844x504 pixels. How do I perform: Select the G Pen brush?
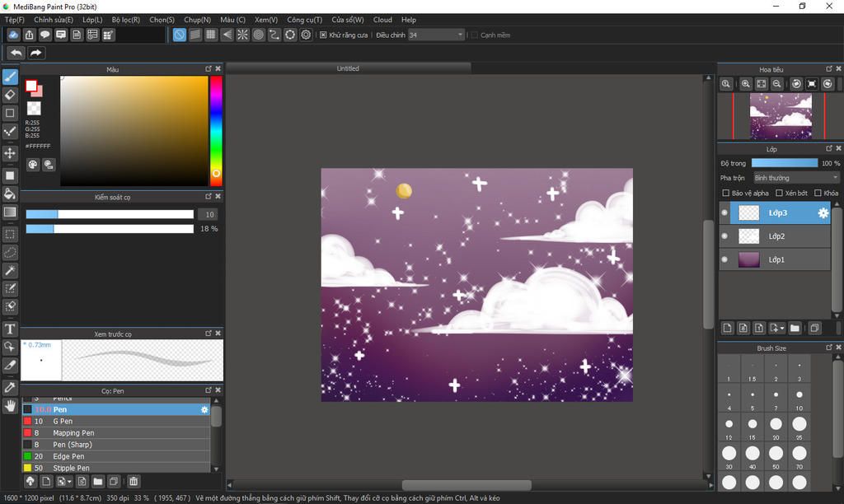115,421
